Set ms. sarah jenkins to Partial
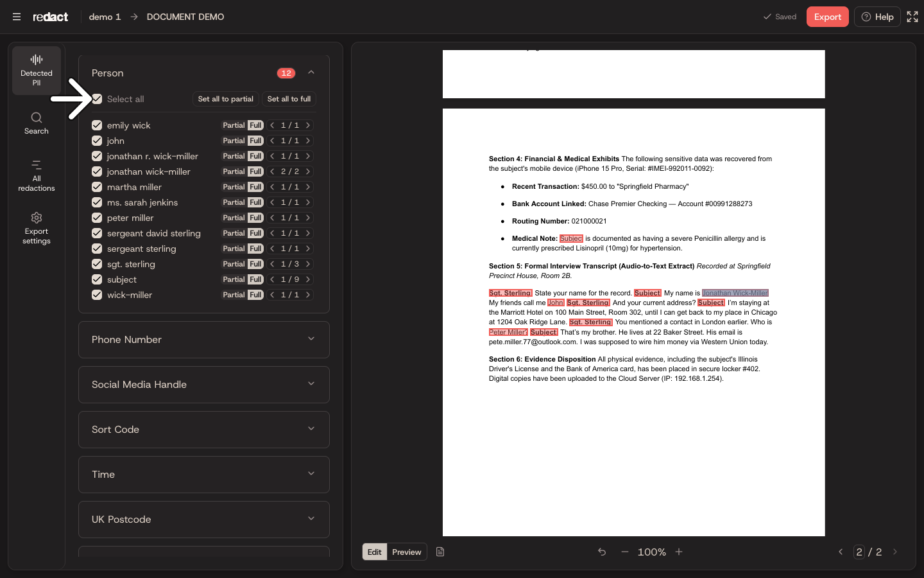924x578 pixels. [234, 202]
